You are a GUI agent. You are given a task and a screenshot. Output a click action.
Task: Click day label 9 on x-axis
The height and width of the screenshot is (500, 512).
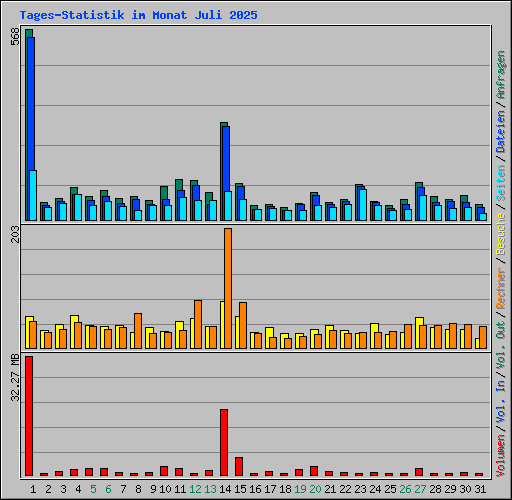(153, 489)
